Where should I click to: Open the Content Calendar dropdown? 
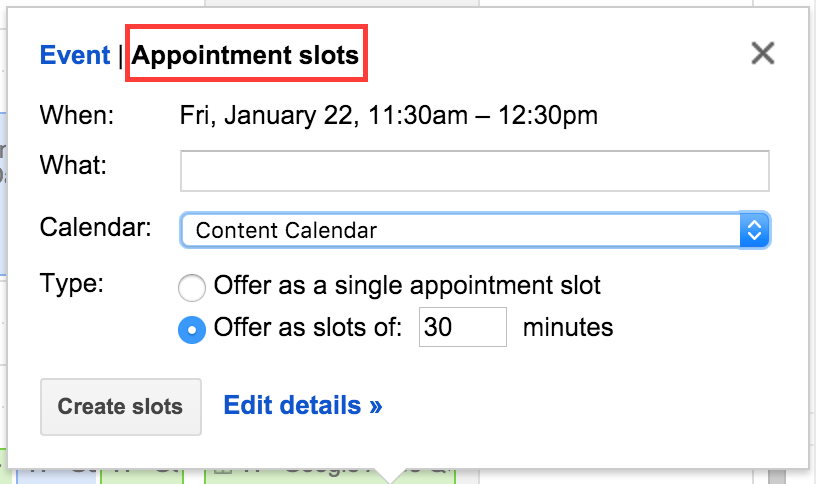click(x=460, y=231)
